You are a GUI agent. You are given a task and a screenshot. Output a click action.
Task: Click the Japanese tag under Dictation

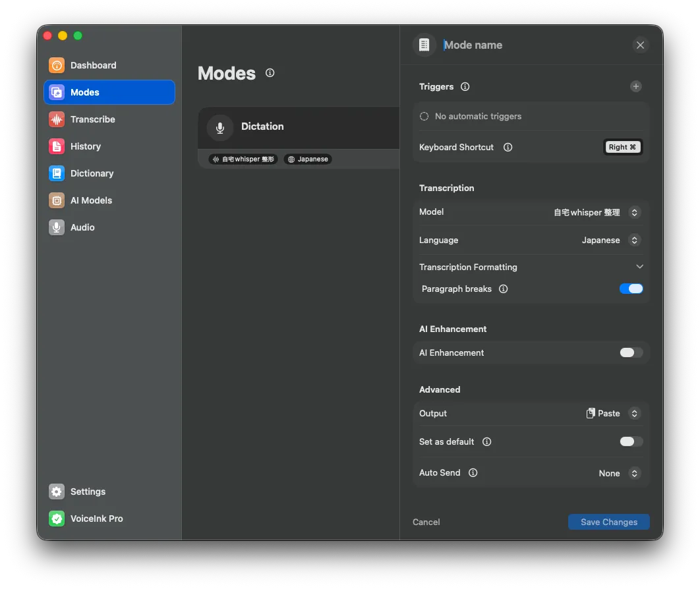[x=308, y=159]
